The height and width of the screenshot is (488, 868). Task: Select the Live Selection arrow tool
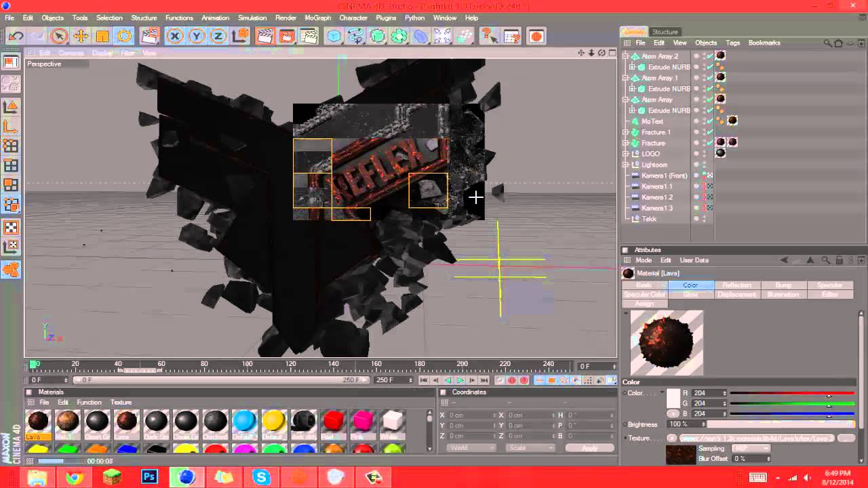(59, 36)
